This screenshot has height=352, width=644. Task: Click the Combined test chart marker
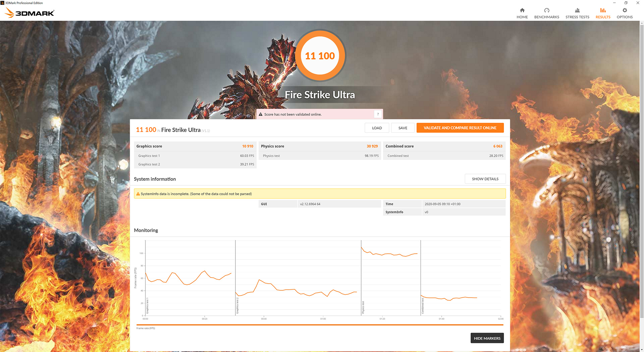(x=423, y=306)
